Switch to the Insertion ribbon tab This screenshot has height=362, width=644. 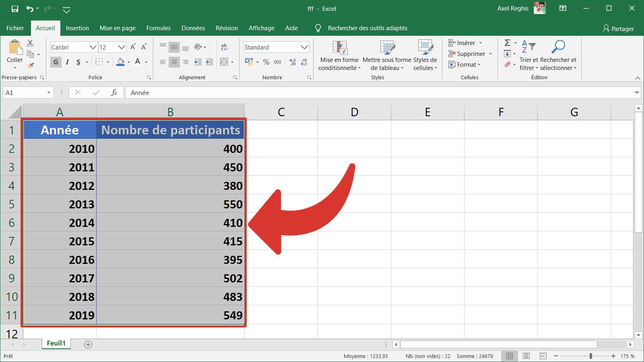(x=77, y=28)
